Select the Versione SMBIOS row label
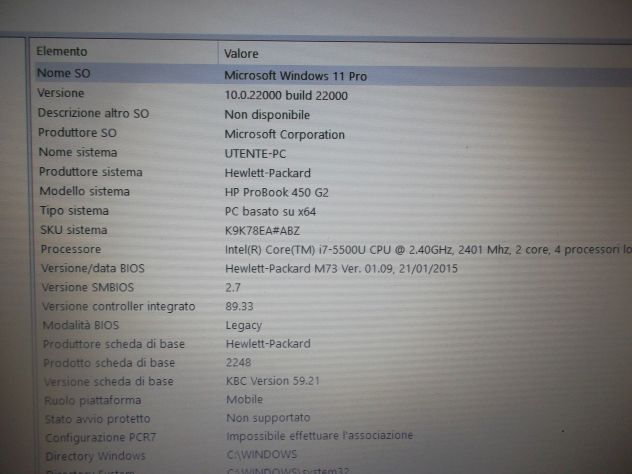This screenshot has height=474, width=632. click(88, 287)
